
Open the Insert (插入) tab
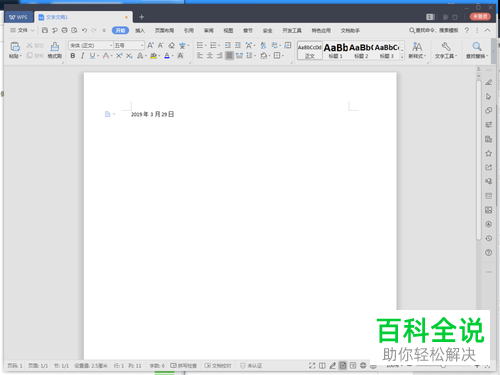[x=140, y=30]
